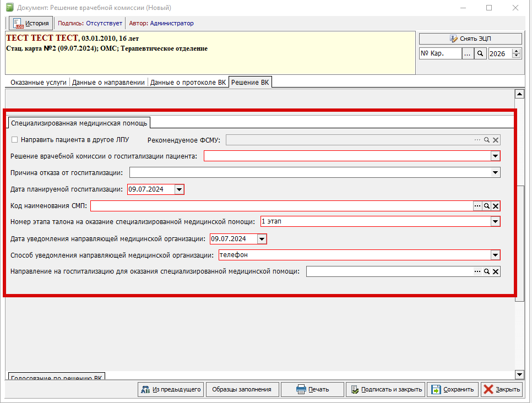Click the История button
Screen dimensions: 532x403
pyautogui.click(x=31, y=23)
